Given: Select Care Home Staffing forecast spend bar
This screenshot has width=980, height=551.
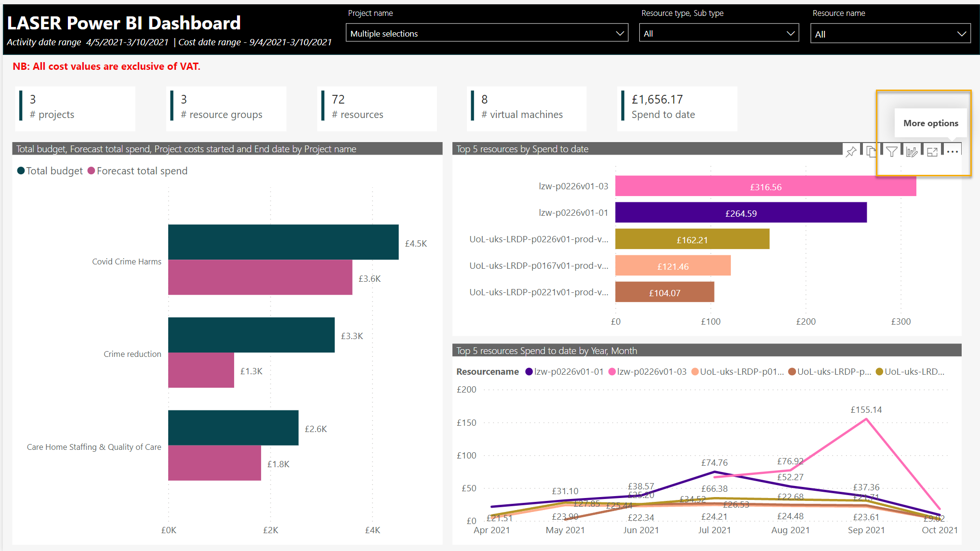Looking at the screenshot, I should 214,463.
